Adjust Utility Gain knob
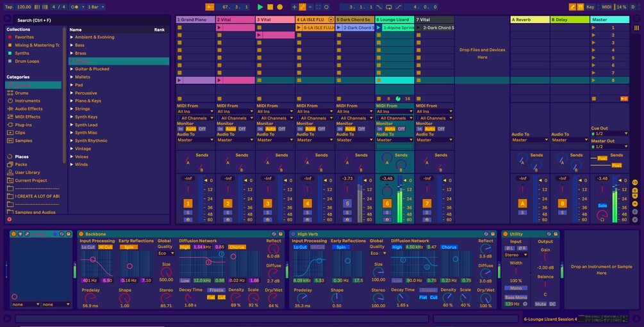This screenshot has width=644, height=327. (x=545, y=258)
